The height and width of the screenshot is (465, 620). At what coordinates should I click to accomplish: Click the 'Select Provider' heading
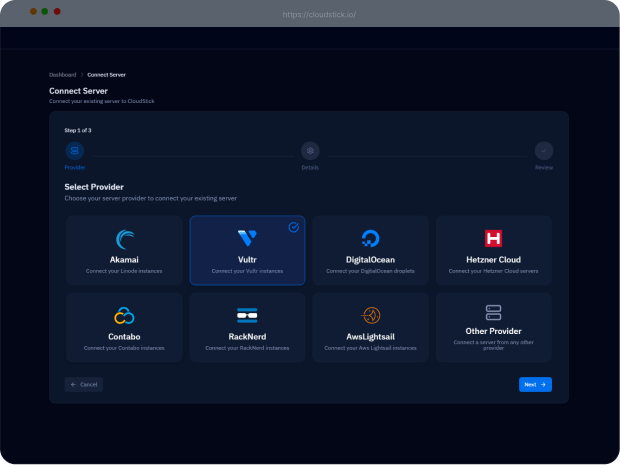(x=94, y=187)
